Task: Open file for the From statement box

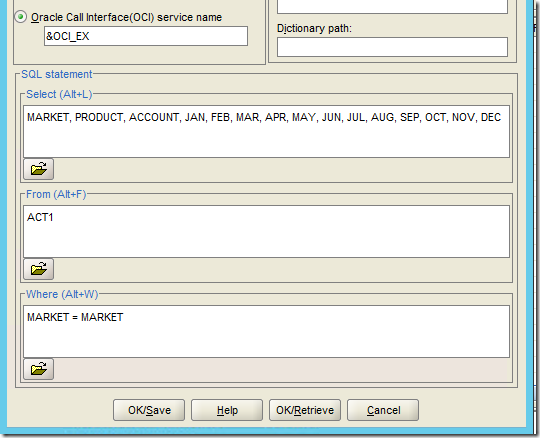Action: point(39,269)
